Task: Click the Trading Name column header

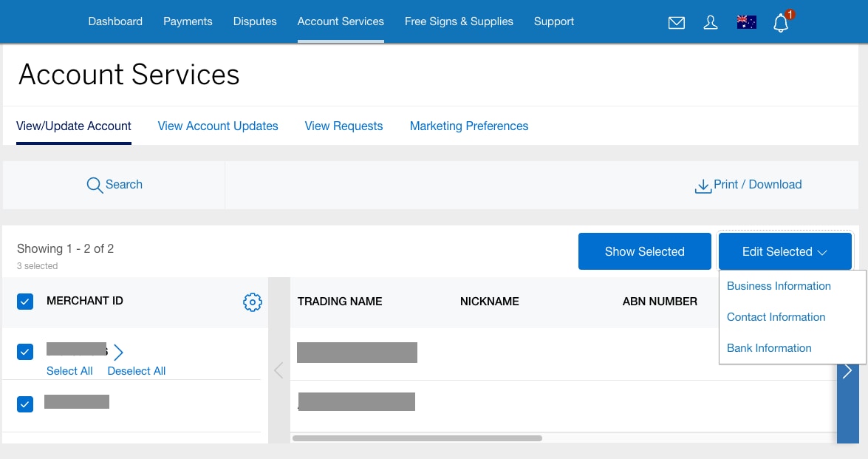Action: (339, 302)
